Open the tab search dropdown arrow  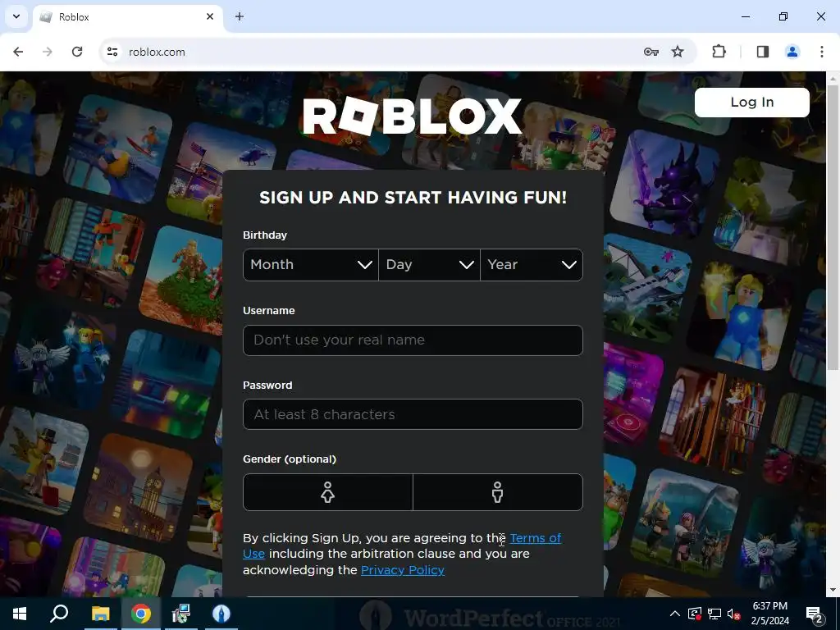coord(16,16)
